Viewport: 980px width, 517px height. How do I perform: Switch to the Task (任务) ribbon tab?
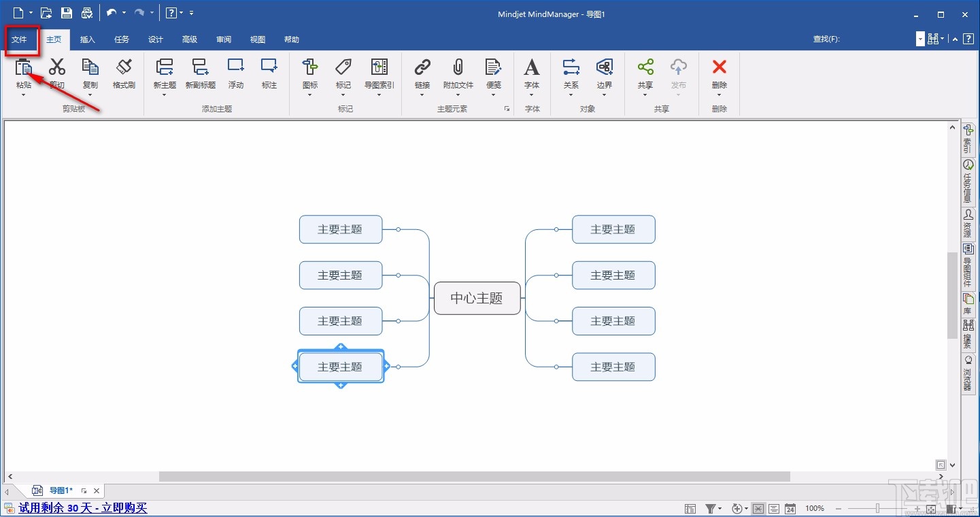click(x=122, y=39)
